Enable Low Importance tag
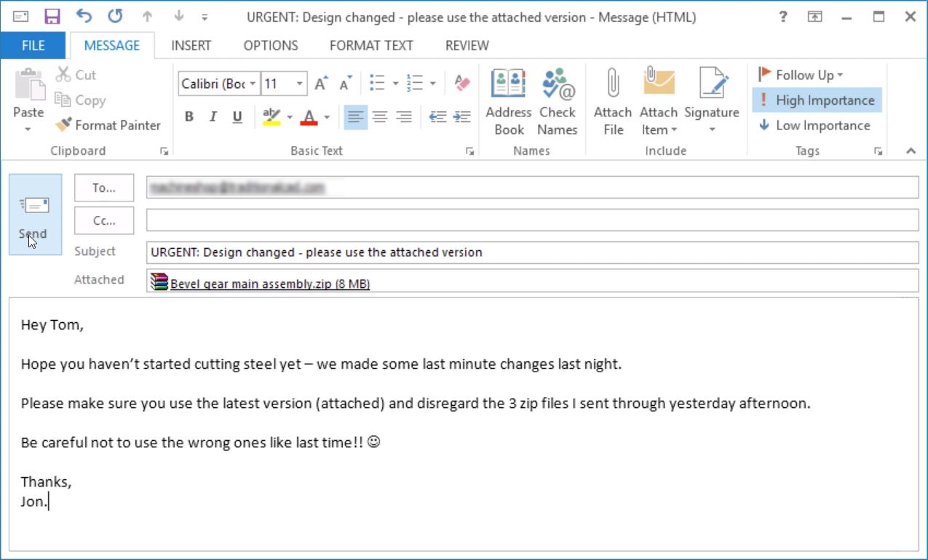This screenshot has width=928, height=560. point(814,125)
